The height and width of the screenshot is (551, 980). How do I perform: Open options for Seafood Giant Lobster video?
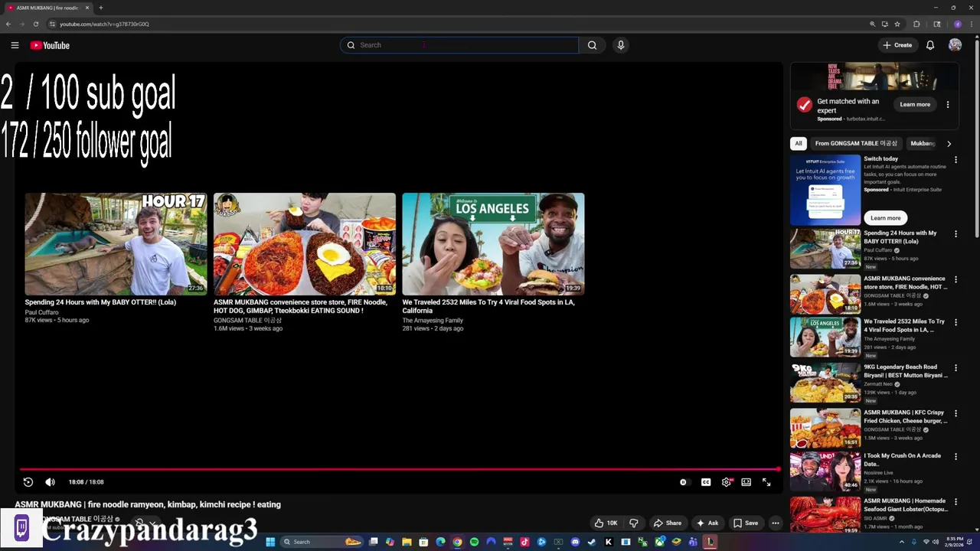tap(955, 502)
